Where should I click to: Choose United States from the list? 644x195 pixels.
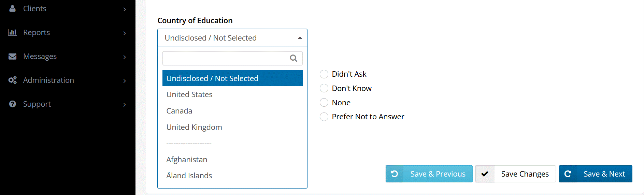[189, 94]
